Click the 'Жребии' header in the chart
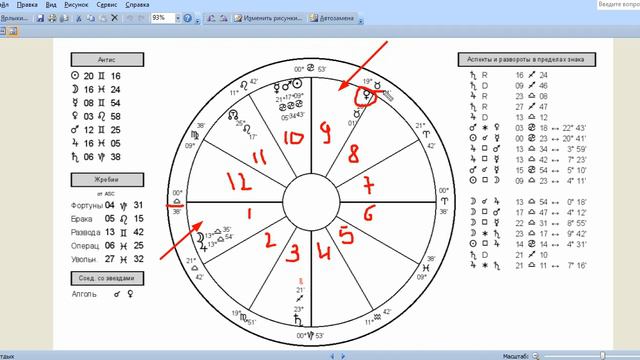Viewport: 640px width, 360px height. coord(107,180)
